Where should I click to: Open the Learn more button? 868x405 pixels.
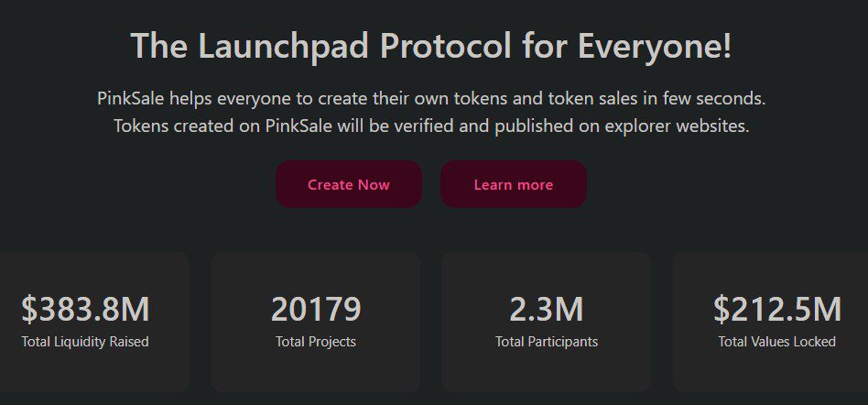pos(513,184)
